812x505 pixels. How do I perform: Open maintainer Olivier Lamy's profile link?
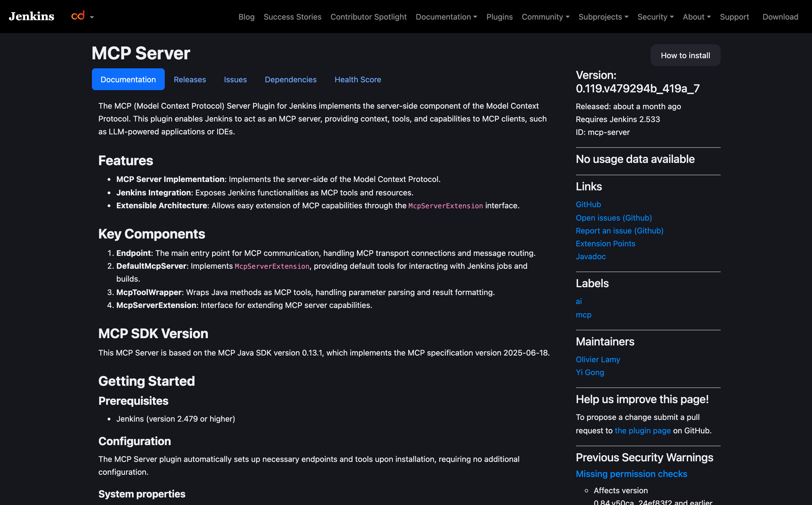click(x=597, y=359)
